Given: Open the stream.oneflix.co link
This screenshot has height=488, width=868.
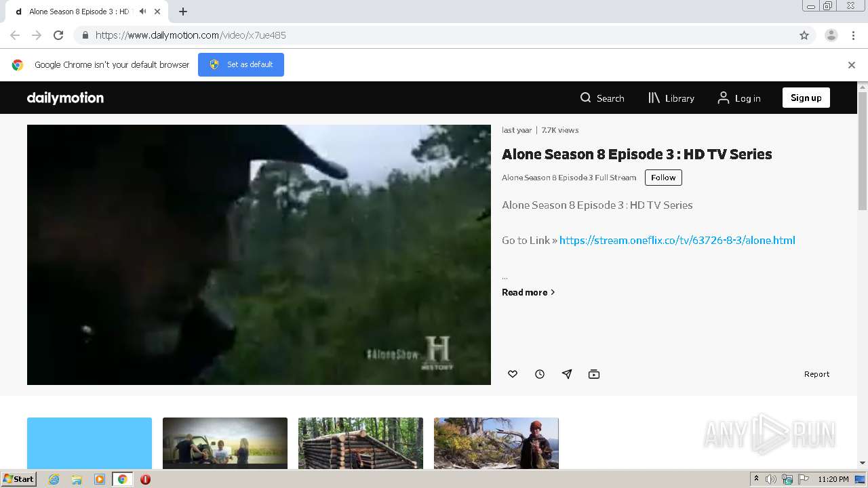Looking at the screenshot, I should [677, 240].
